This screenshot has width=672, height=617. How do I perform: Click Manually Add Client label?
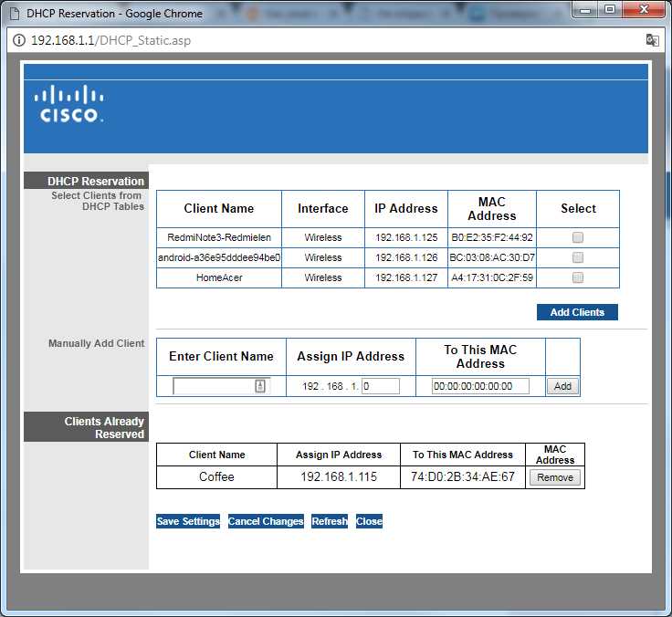[x=97, y=343]
